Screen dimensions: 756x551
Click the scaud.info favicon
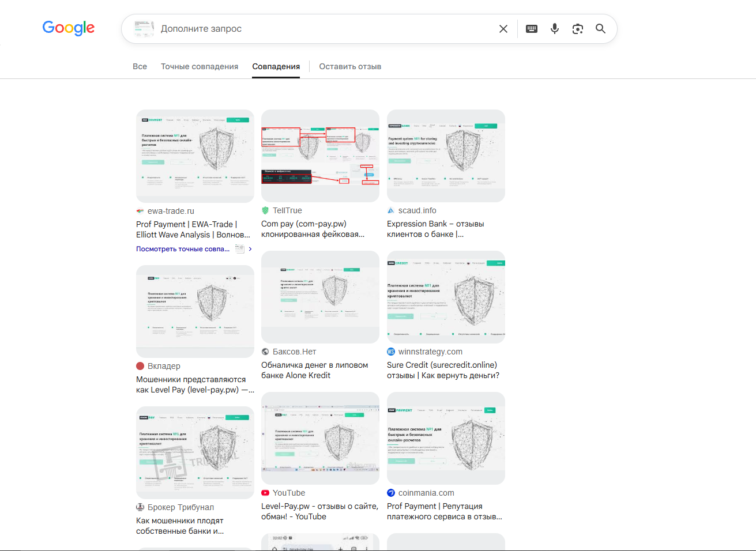click(x=391, y=210)
